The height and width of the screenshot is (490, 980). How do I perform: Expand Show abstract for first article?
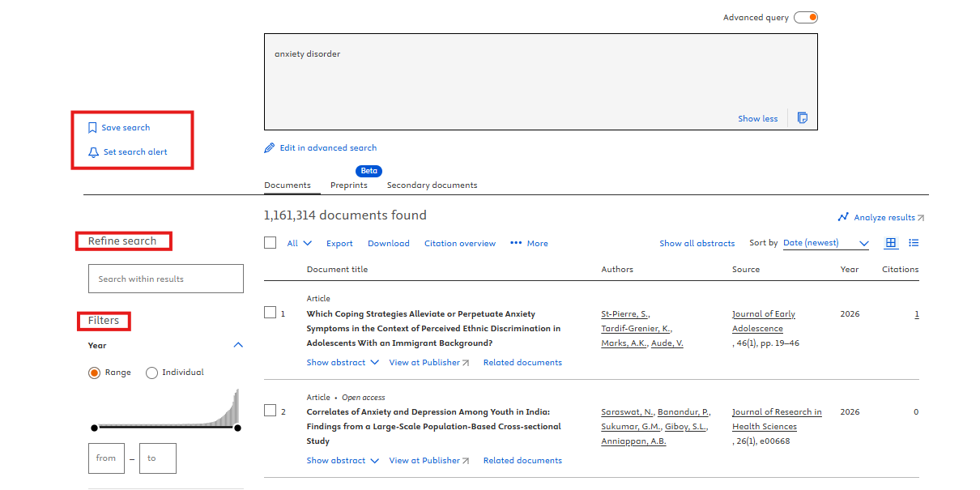point(342,363)
